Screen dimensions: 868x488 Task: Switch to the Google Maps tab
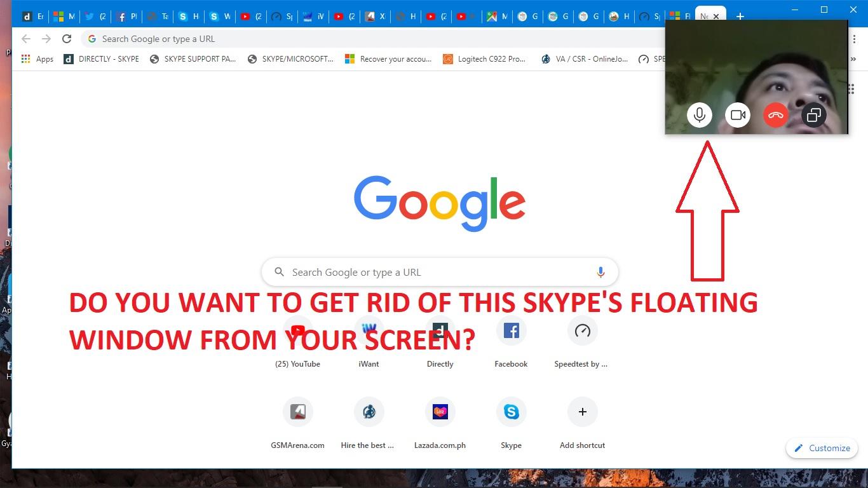click(498, 17)
